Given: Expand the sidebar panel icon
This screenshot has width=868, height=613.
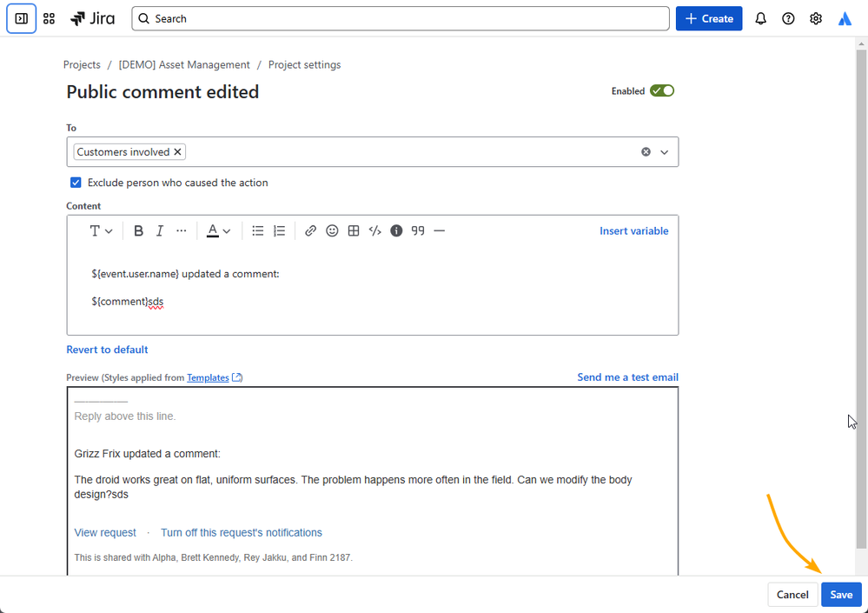Looking at the screenshot, I should pos(21,18).
